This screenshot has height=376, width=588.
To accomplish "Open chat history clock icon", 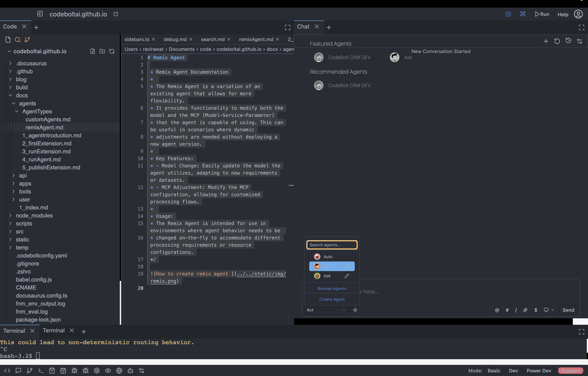I will (568, 41).
